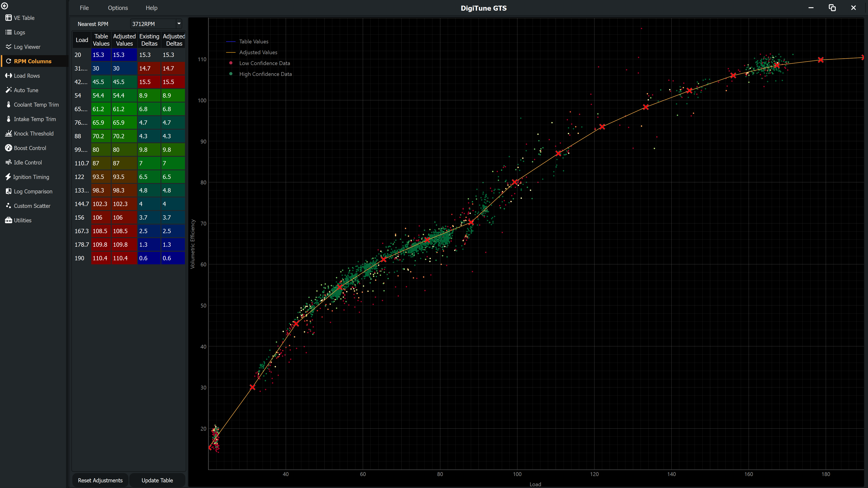Screen dimensions: 868x488
Task: Click the Intake Temp Trim thermometer icon
Action: coord(8,119)
